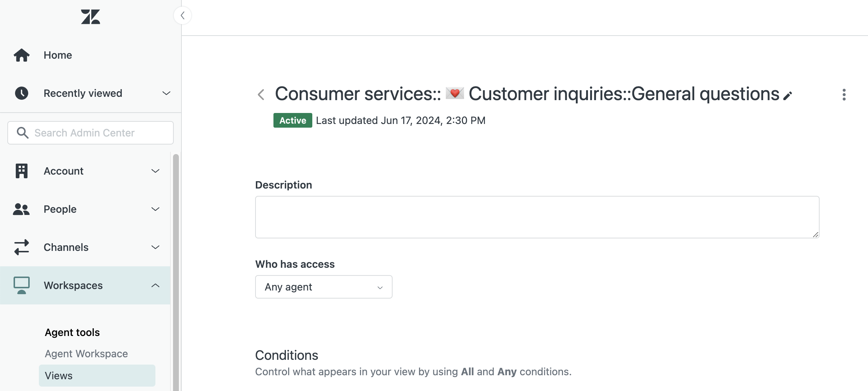Click the Recently viewed clock icon

pyautogui.click(x=22, y=93)
